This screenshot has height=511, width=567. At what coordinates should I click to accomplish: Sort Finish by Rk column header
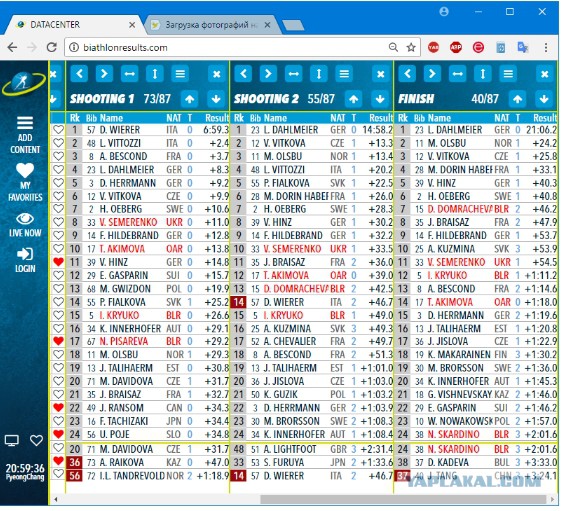click(x=402, y=118)
